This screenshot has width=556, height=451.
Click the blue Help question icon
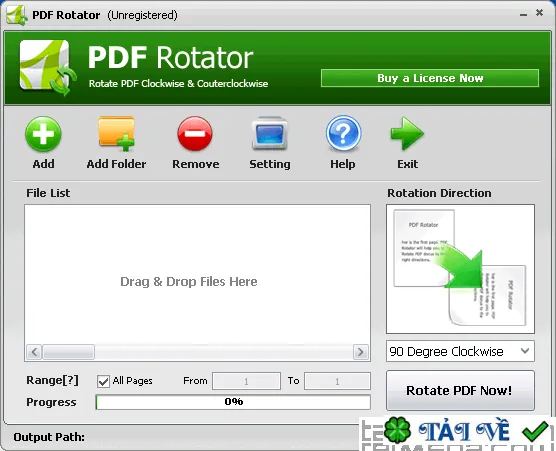(343, 133)
